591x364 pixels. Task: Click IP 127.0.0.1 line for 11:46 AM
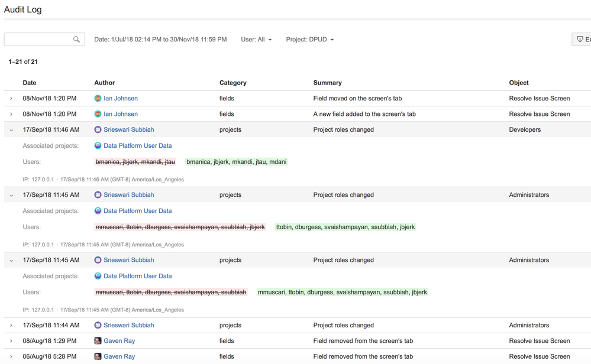(x=103, y=180)
